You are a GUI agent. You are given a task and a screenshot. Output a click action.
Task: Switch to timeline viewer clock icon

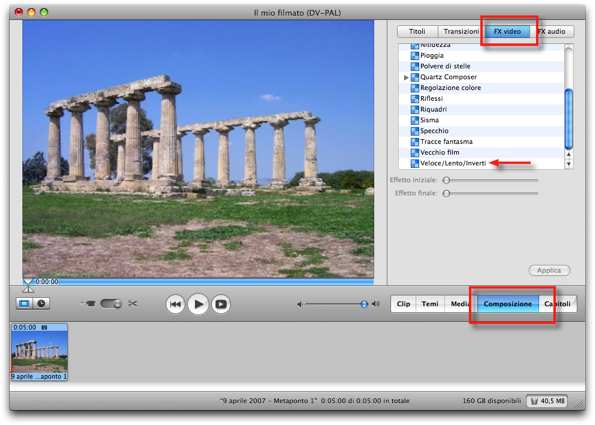coord(41,303)
